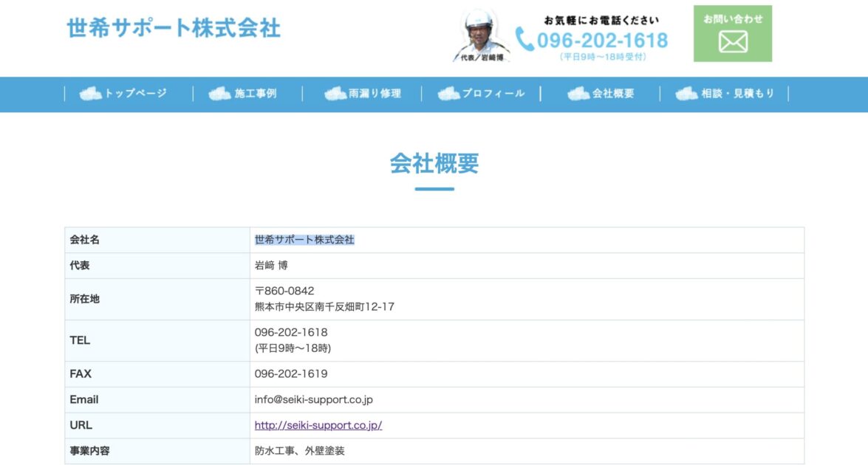Click the cloud icon beside 会社概要
Screen dimensions: 868x465
[578, 94]
